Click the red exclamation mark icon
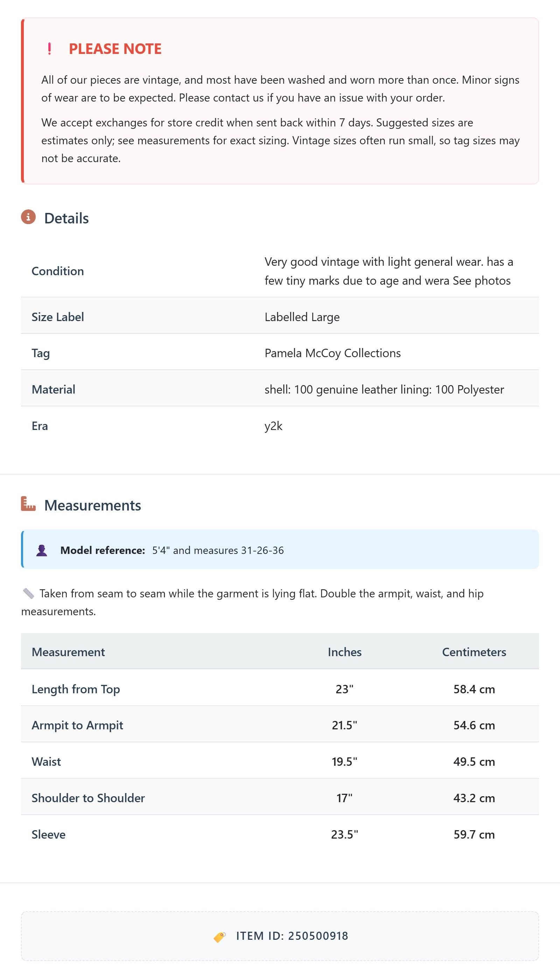Image resolution: width=560 pixels, height=979 pixels. [x=49, y=49]
